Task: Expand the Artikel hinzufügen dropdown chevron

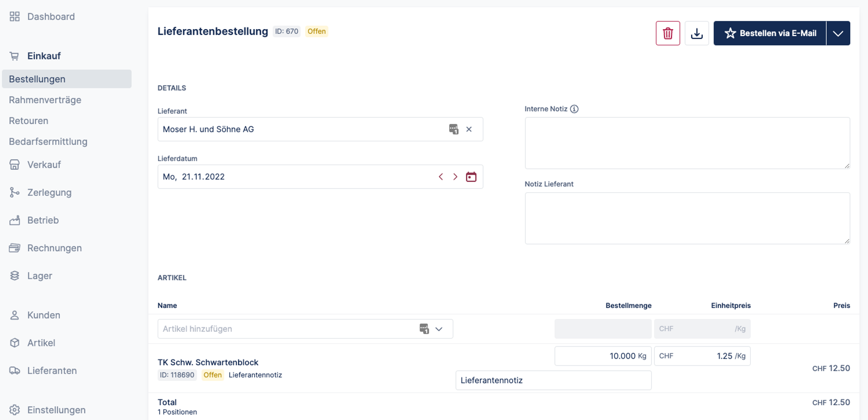Action: pos(439,329)
